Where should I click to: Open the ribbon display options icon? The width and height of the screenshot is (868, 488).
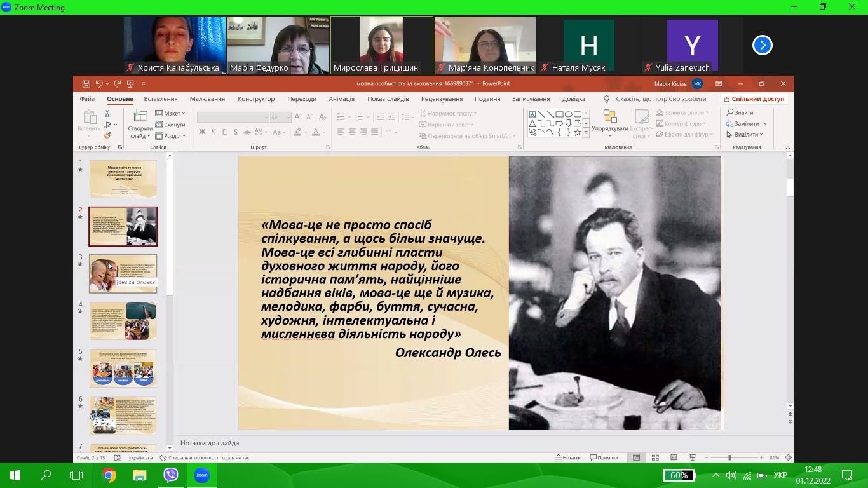[x=719, y=84]
